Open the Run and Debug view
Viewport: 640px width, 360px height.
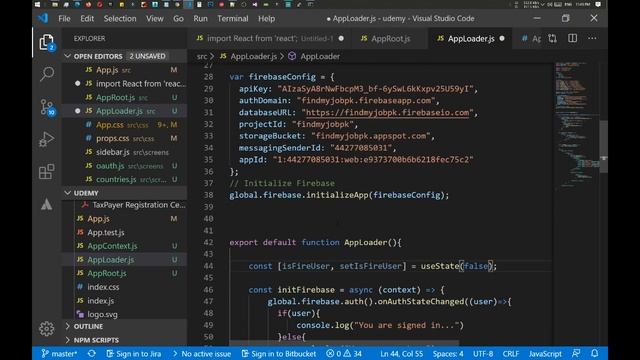(x=47, y=139)
